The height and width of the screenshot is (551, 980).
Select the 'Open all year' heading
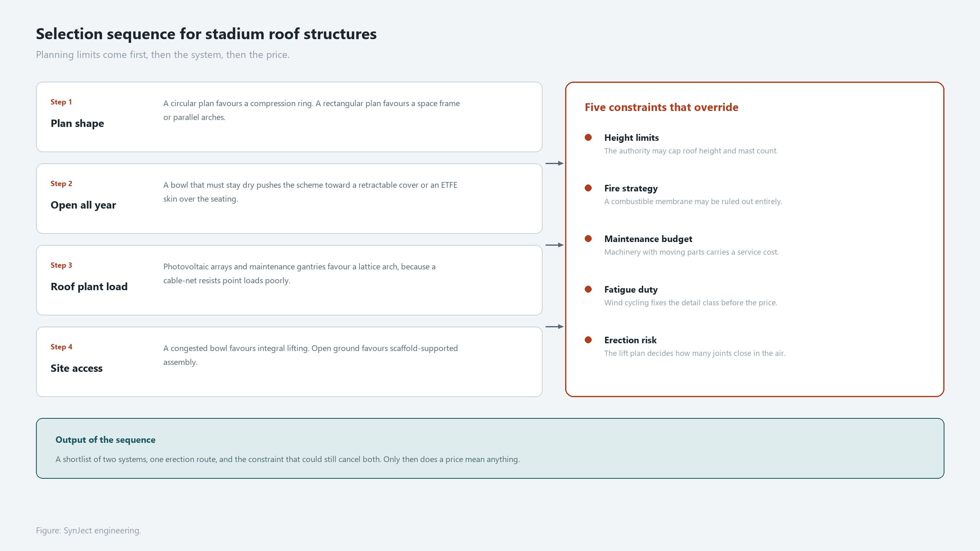[x=83, y=205]
